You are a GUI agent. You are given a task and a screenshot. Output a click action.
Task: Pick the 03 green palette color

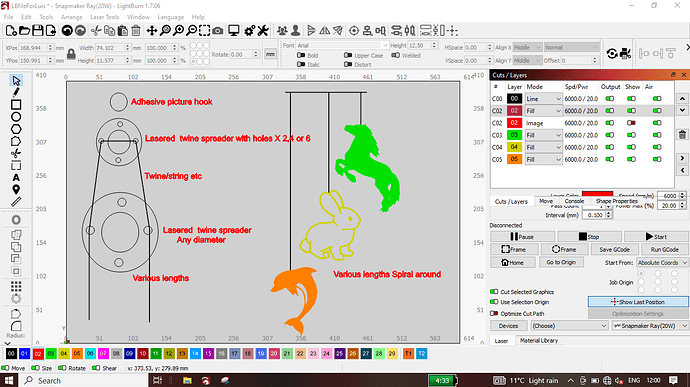[x=51, y=354]
